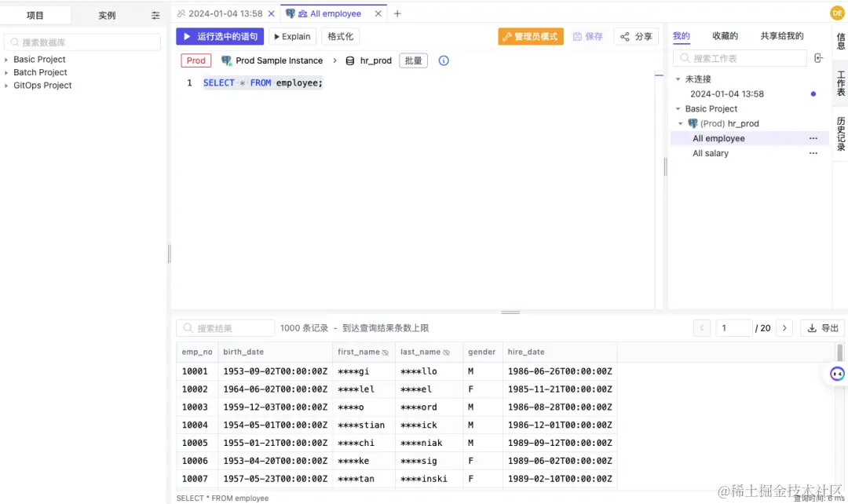Open the 共享给我的 worksheets tab
The image size is (848, 504).
[x=782, y=35]
